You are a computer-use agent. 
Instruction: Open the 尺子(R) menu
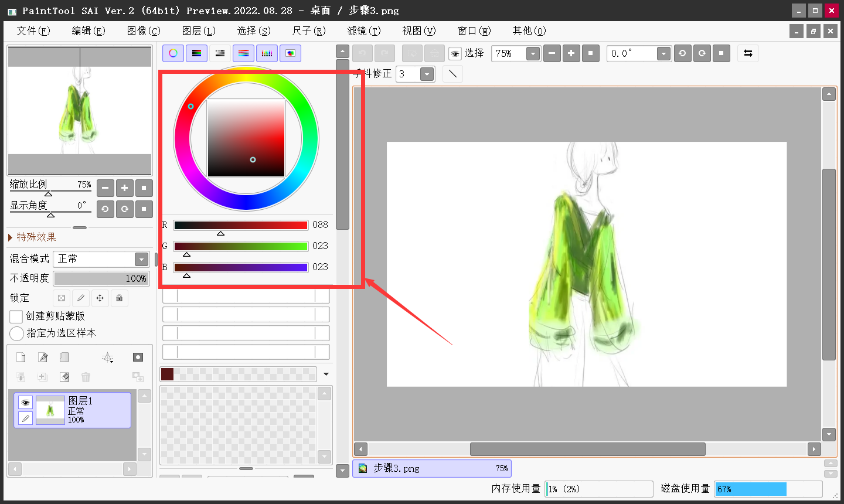point(309,31)
